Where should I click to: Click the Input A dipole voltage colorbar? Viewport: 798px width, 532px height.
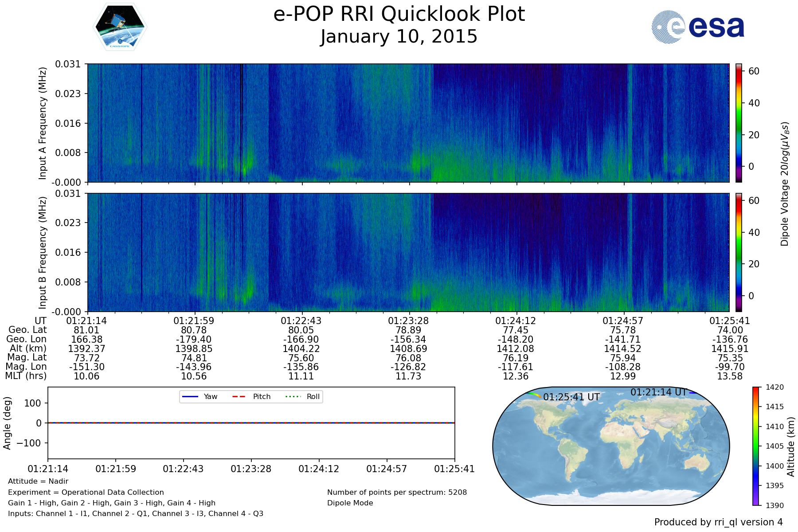point(739,123)
